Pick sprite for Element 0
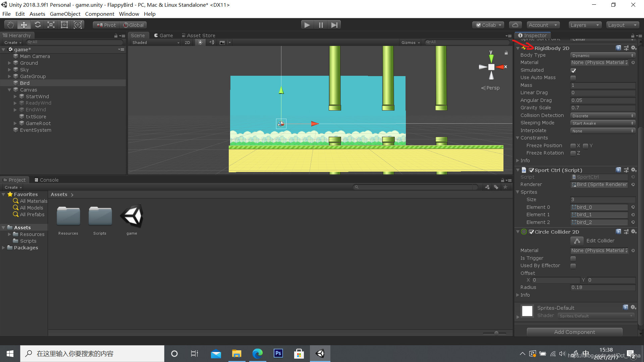This screenshot has width=644, height=362. (x=633, y=207)
